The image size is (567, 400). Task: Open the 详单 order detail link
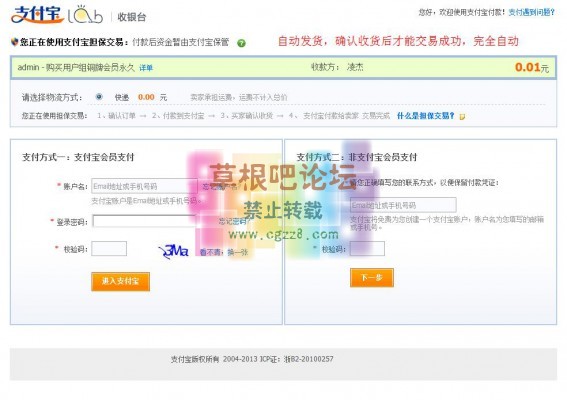[146, 68]
